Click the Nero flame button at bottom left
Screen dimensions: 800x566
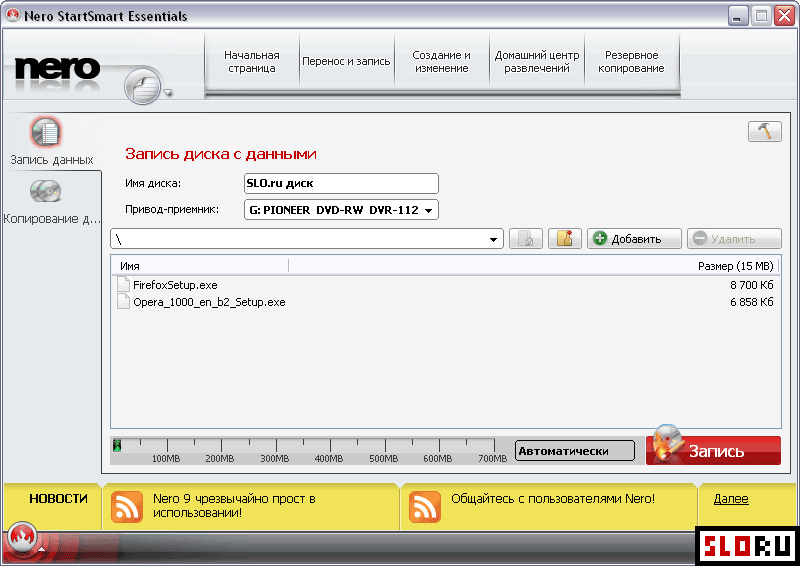pos(22,537)
